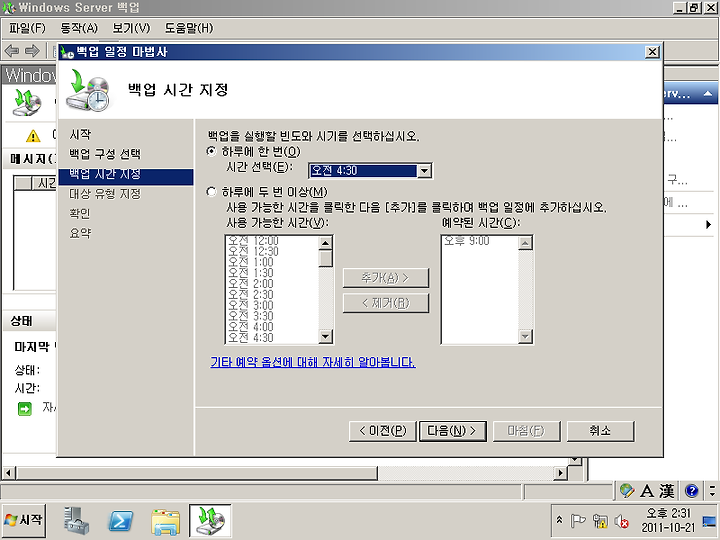Image resolution: width=720 pixels, height=540 pixels.
Task: Close the backup schedule wizard dialog
Action: pos(652,52)
